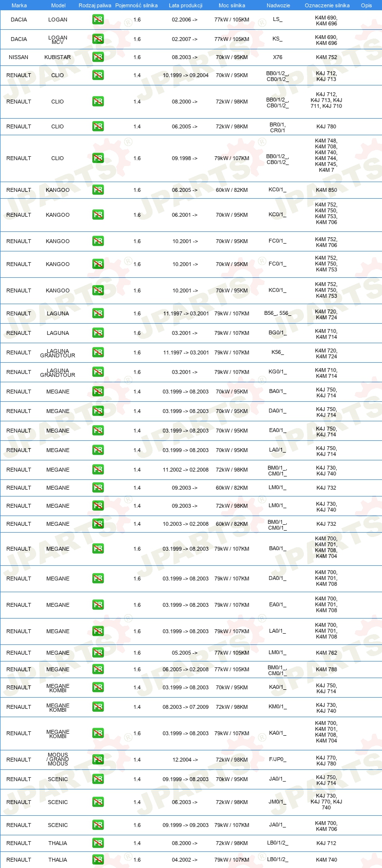Image resolution: width=382 pixels, height=868 pixels.
Task: Select the NISSAN brand cell
Action: point(19,58)
